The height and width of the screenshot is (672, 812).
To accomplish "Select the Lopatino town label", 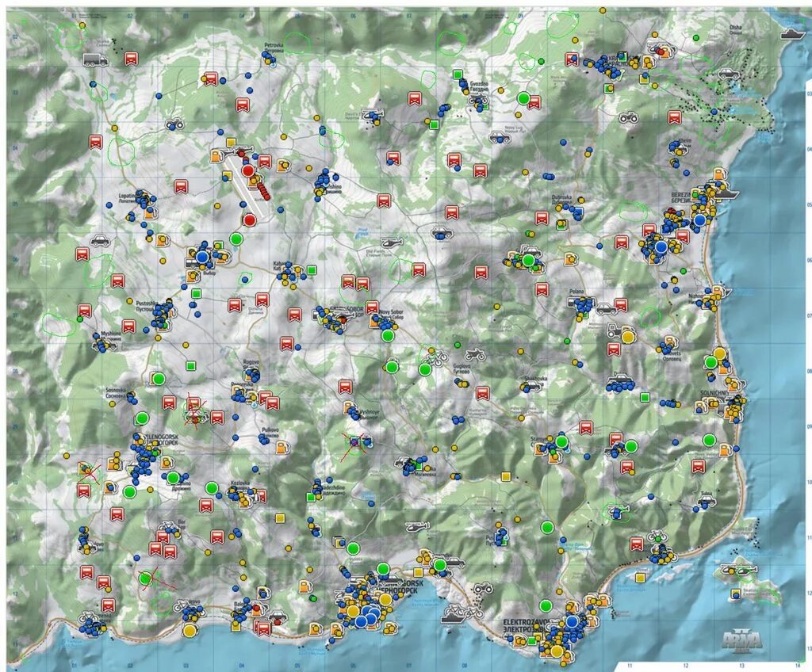I will pyautogui.click(x=129, y=198).
